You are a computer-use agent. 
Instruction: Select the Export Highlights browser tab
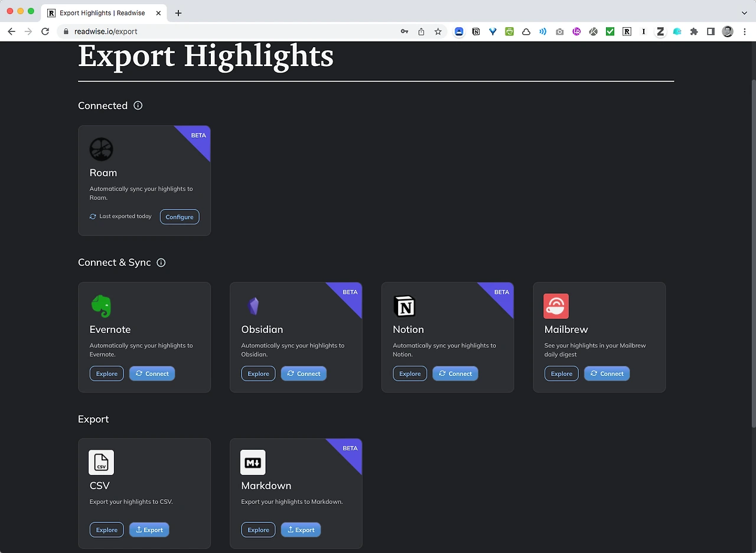point(104,12)
